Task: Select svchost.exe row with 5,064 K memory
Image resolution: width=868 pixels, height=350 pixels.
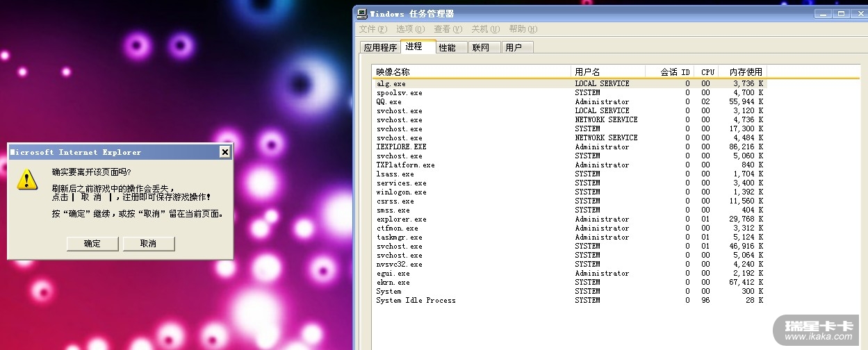Action: 569,255
